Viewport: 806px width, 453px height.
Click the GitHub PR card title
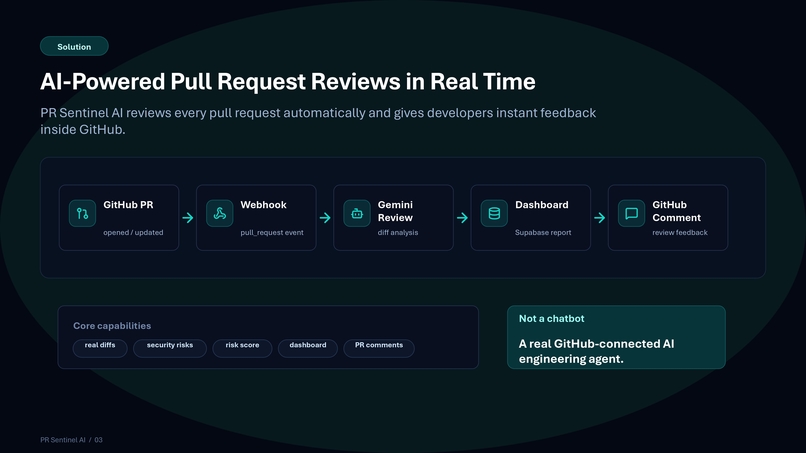tap(128, 205)
